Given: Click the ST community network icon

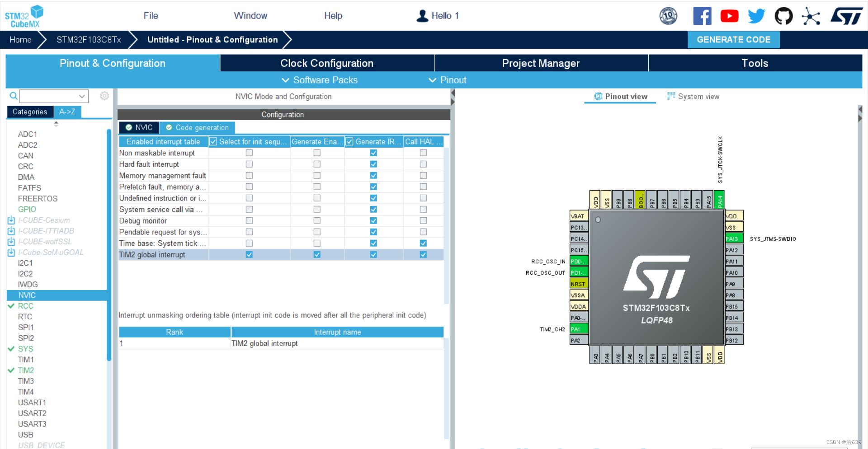Looking at the screenshot, I should coord(811,17).
